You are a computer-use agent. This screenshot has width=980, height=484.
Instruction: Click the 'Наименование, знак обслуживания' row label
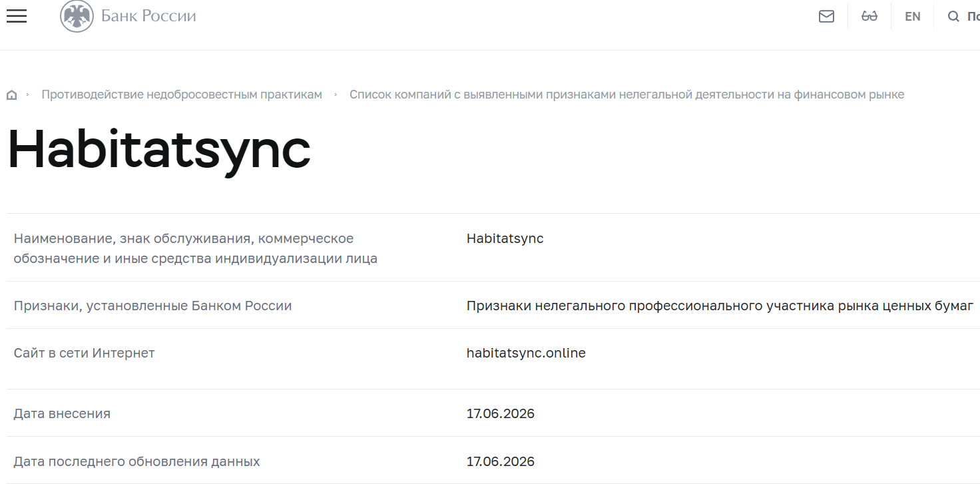click(196, 248)
